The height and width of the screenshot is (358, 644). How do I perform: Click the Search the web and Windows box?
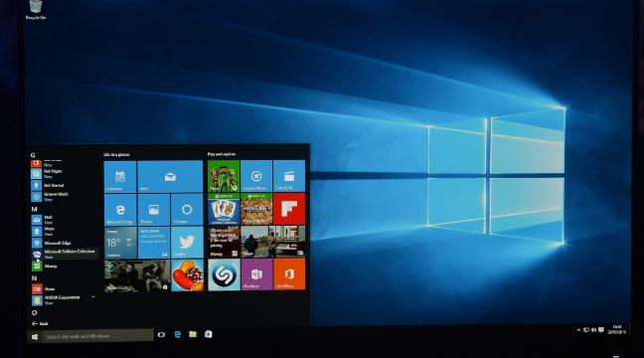[x=97, y=336]
